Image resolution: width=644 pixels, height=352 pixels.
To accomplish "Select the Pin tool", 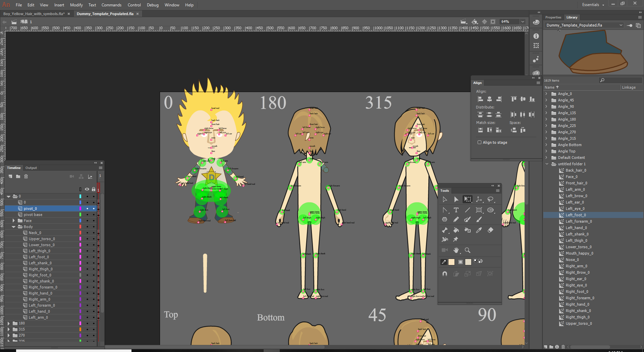I will click(x=455, y=239).
